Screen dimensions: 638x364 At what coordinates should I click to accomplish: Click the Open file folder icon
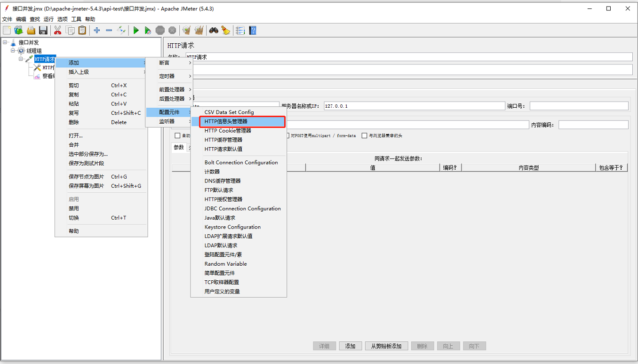click(31, 31)
